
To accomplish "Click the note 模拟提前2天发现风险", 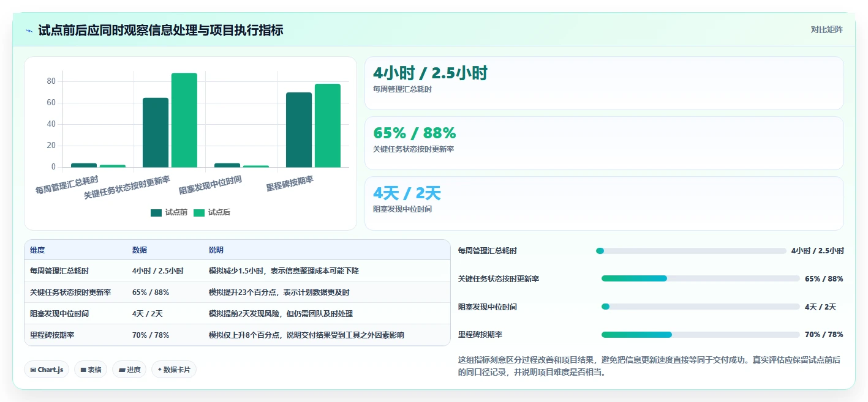I will click(281, 313).
